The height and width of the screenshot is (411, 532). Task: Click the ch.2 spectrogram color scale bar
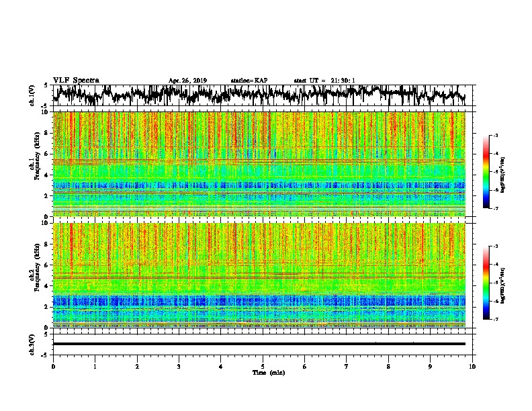486,283
